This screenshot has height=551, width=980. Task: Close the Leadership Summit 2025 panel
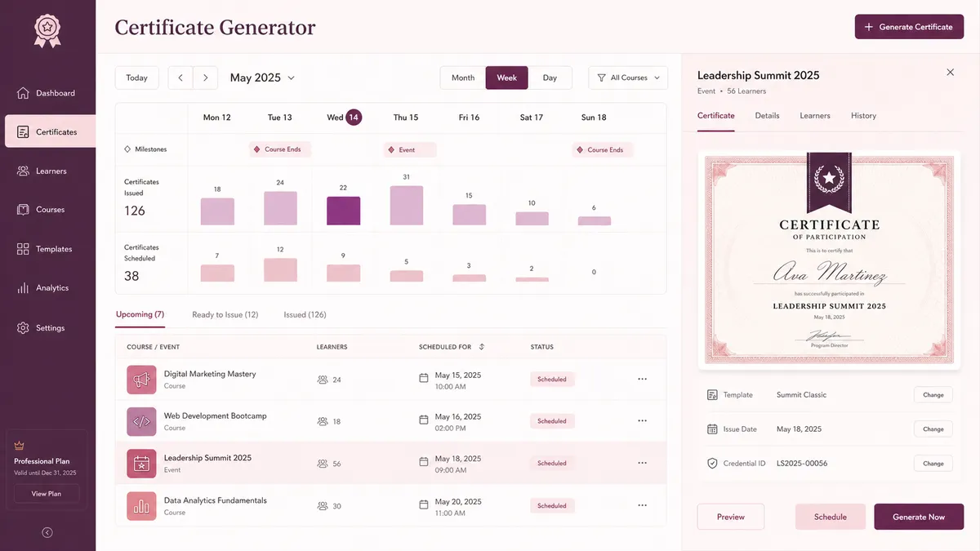click(950, 73)
